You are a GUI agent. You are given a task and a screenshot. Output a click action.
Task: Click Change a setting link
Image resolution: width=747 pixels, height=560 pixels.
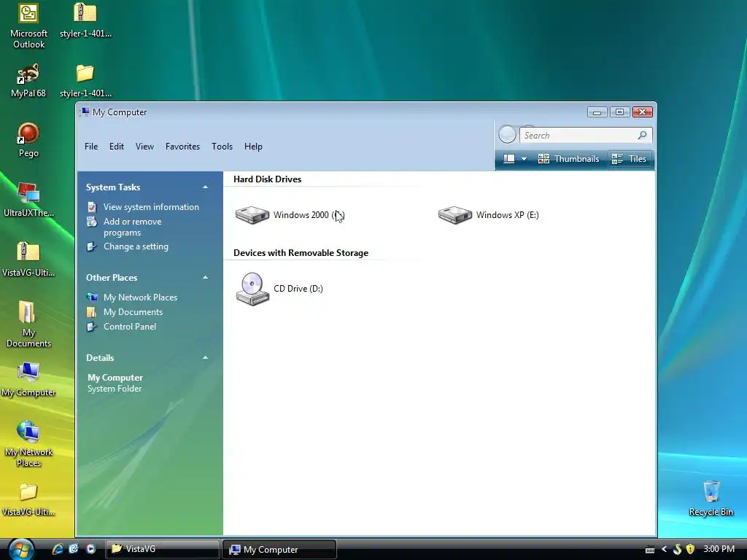click(x=136, y=246)
